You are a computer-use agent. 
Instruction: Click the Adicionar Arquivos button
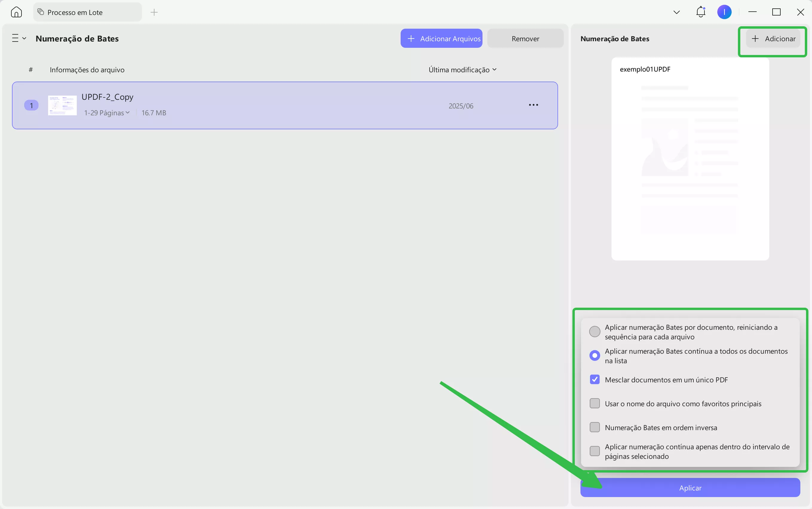(x=441, y=38)
